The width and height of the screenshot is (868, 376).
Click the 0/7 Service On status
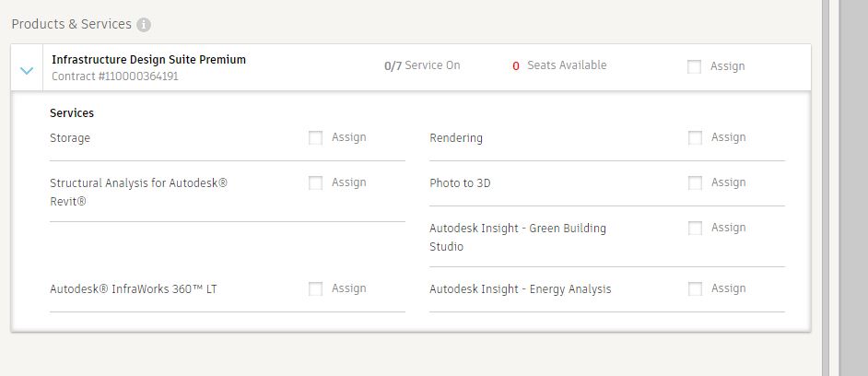[x=422, y=65]
